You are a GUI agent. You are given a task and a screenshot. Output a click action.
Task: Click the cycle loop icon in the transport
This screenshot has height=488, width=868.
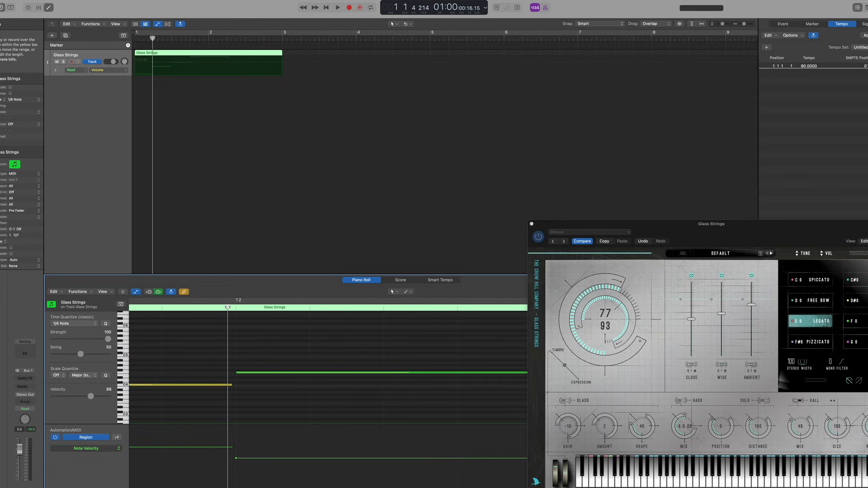371,7
